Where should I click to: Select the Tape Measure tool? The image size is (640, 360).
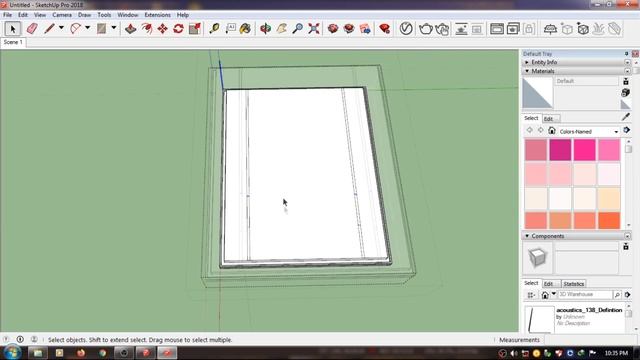pyautogui.click(x=214, y=29)
